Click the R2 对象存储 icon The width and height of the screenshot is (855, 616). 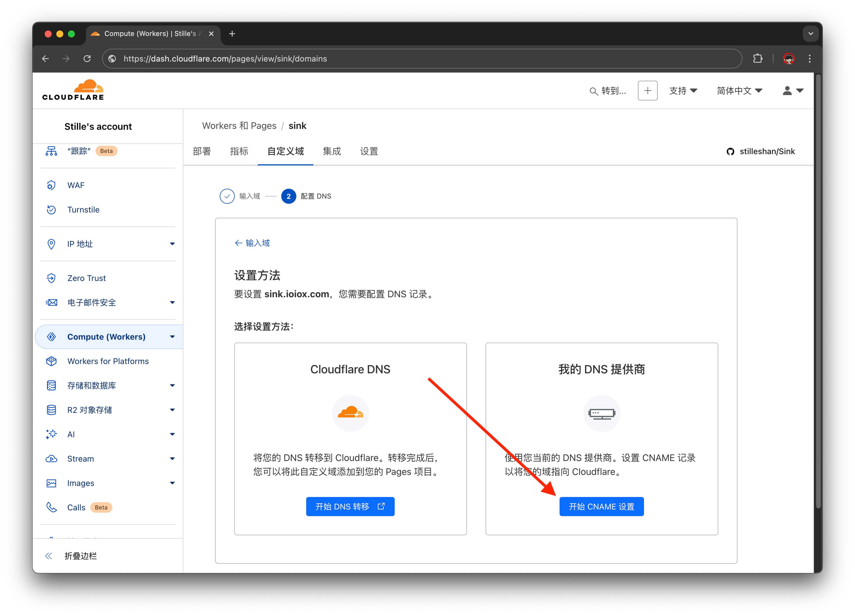tap(51, 410)
